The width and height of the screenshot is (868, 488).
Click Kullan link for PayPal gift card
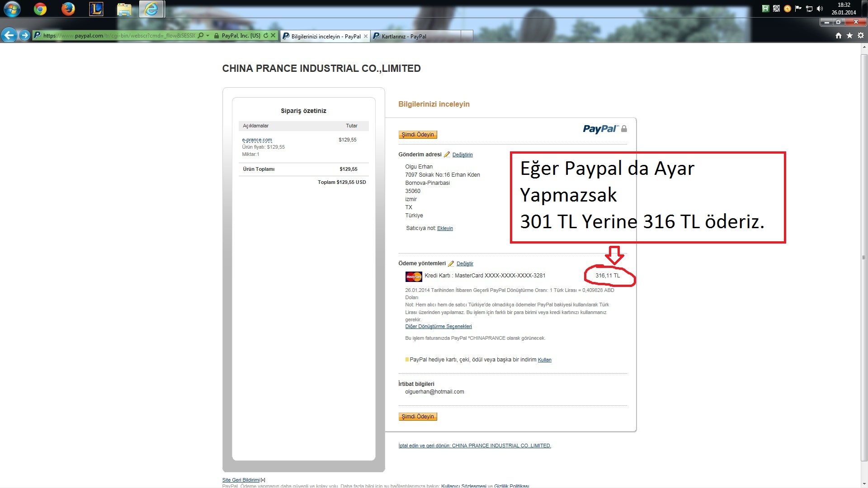point(544,360)
